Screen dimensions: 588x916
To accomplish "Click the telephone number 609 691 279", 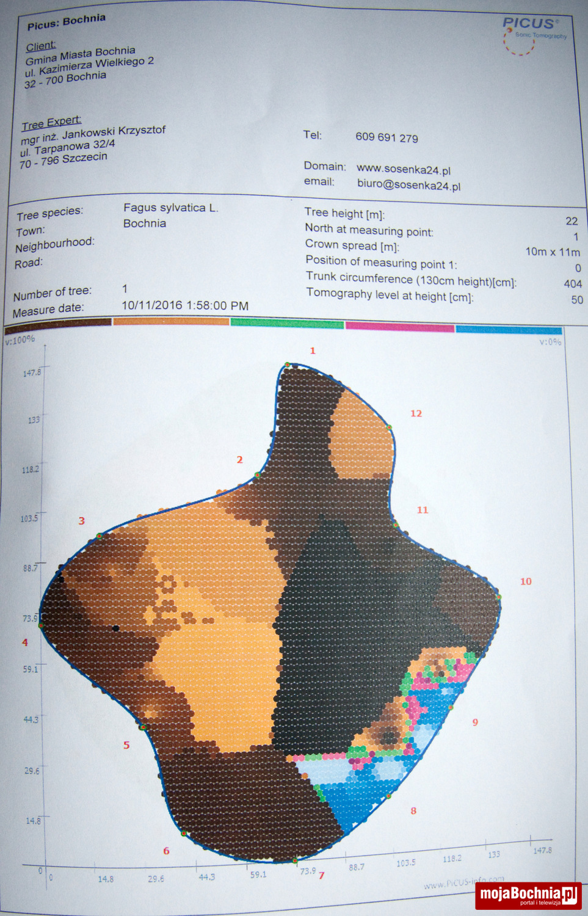I will click(x=387, y=137).
